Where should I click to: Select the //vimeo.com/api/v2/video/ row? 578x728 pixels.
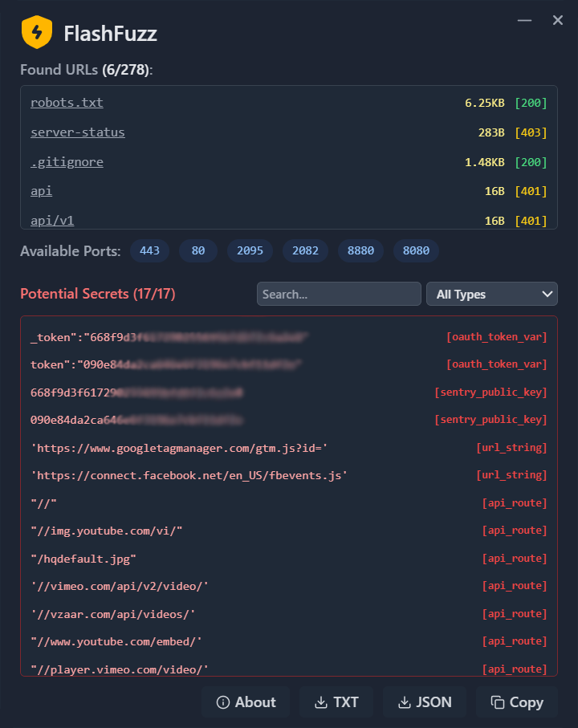(289, 586)
